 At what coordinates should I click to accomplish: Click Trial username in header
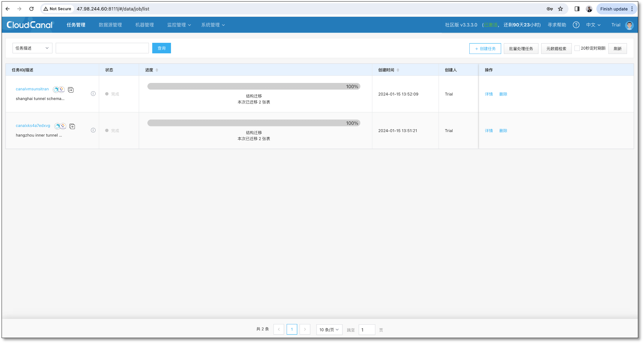click(616, 25)
